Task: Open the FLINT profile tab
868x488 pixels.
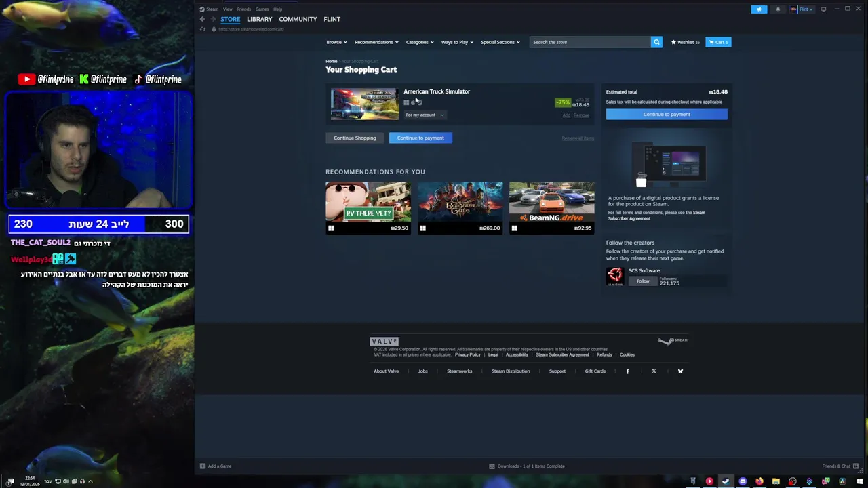Action: point(332,19)
